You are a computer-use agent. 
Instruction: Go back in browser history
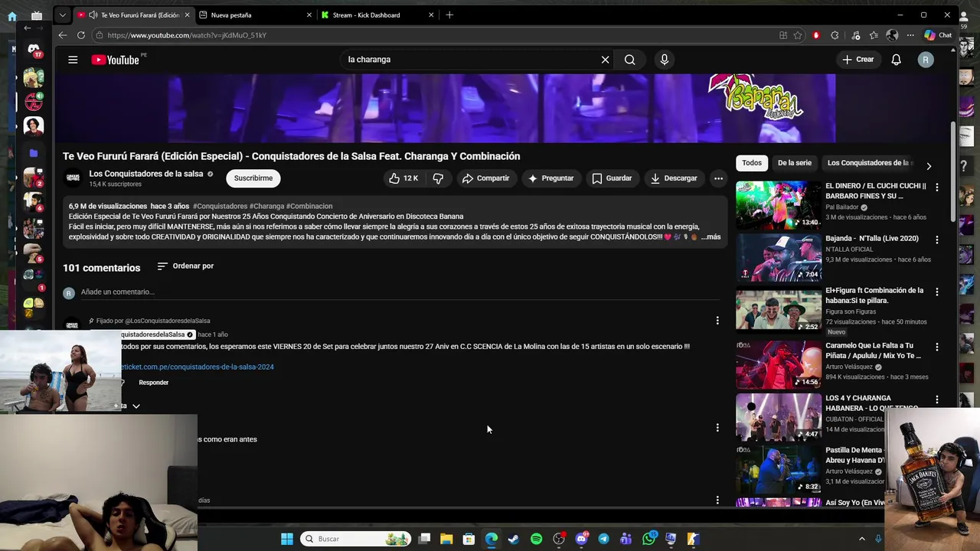pos(63,35)
